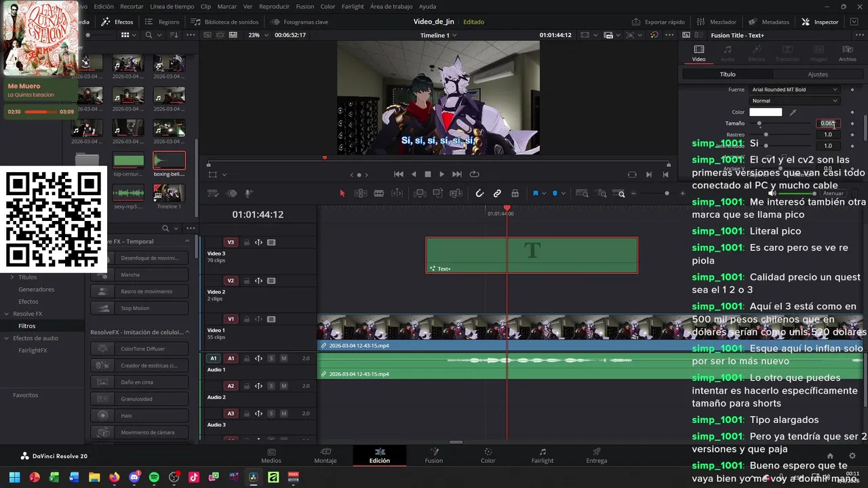This screenshot has width=868, height=488.
Task: Open the Fairlight menu in menu bar
Action: (352, 6)
